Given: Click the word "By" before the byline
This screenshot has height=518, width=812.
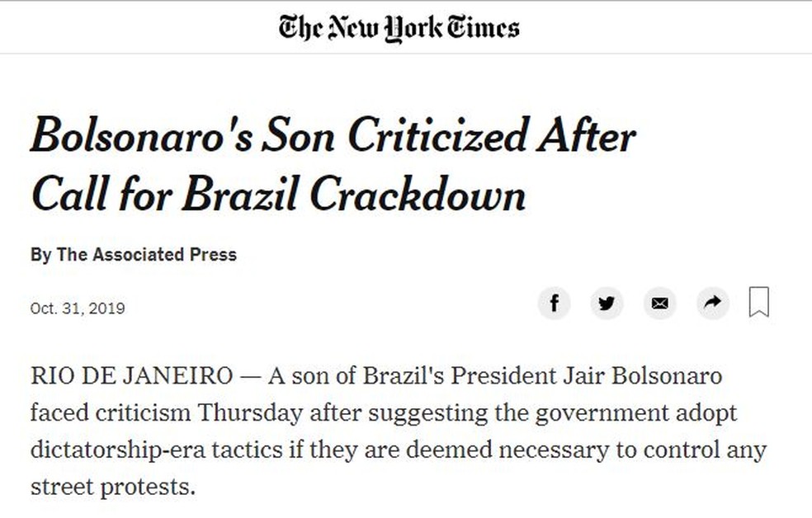Looking at the screenshot, I should 41,255.
